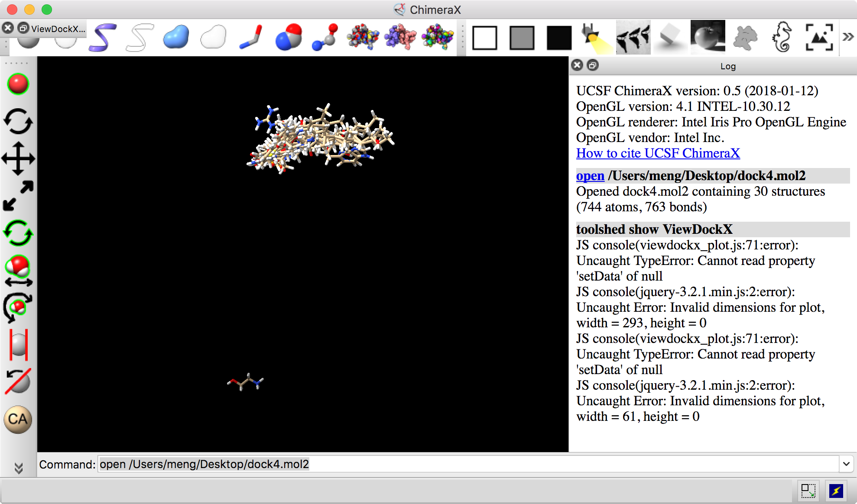Click the open command link in Log
This screenshot has width=857, height=504.
coord(590,176)
